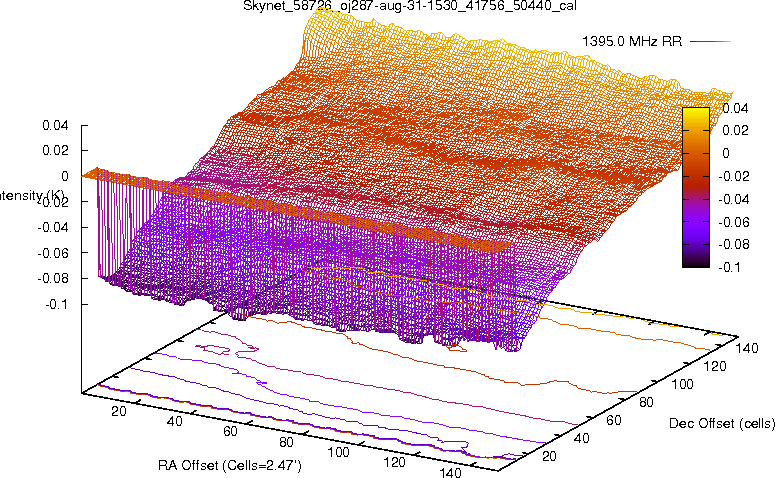Select the -0.1 tick on the intensity axis

coord(56,304)
